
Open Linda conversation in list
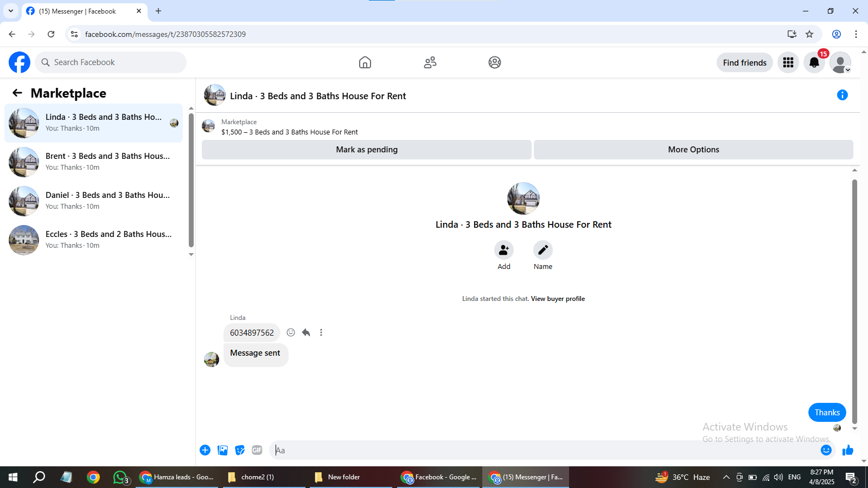tap(94, 123)
